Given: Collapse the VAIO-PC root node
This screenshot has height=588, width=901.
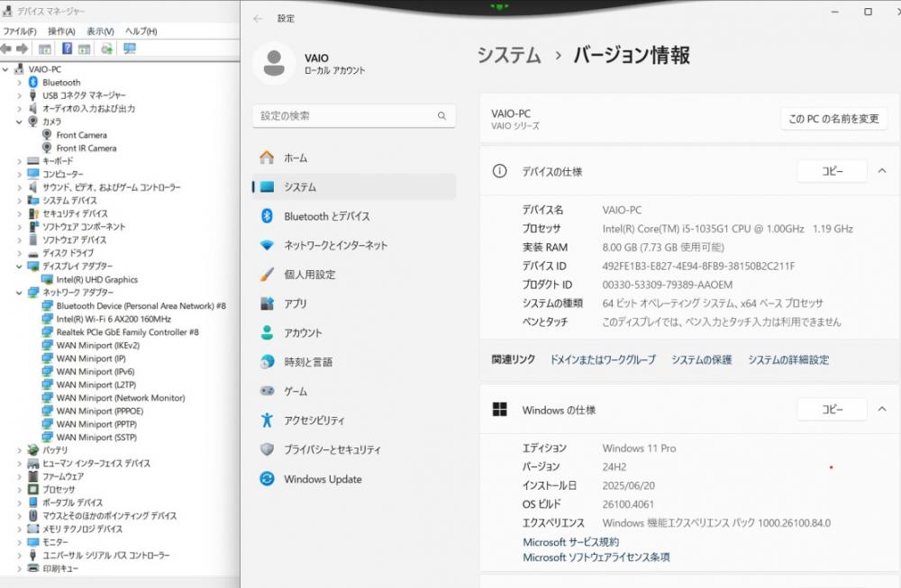Looking at the screenshot, I should coord(5,69).
